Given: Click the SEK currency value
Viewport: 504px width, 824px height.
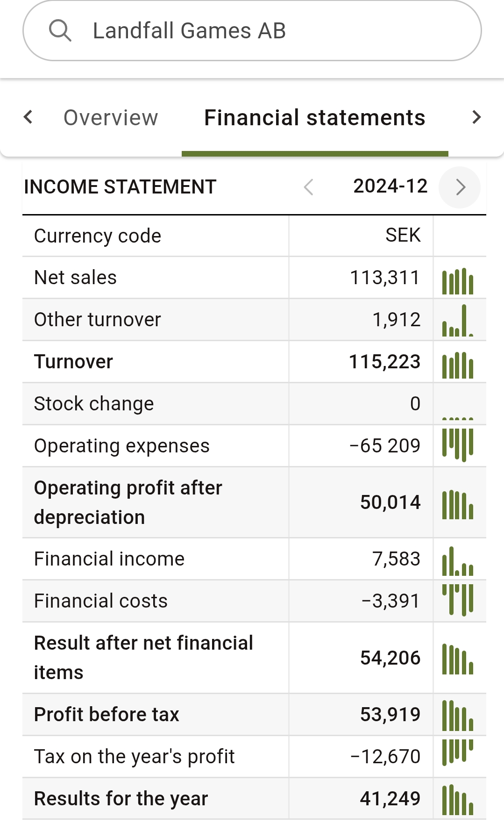Looking at the screenshot, I should [x=403, y=235].
